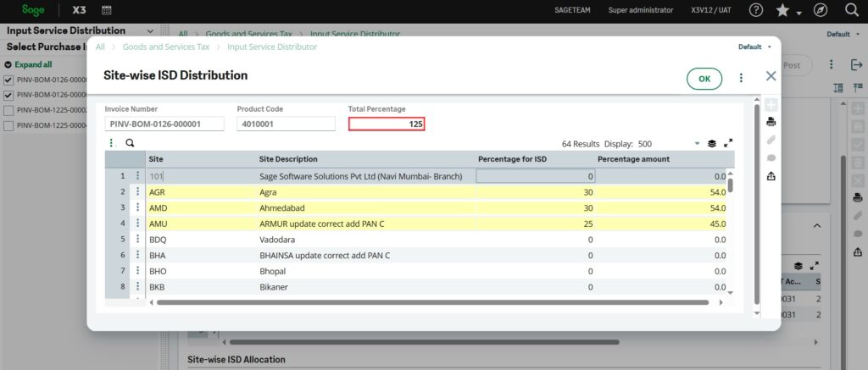Tick the last PINV-BOM-1225 invoice checkbox

(x=8, y=125)
